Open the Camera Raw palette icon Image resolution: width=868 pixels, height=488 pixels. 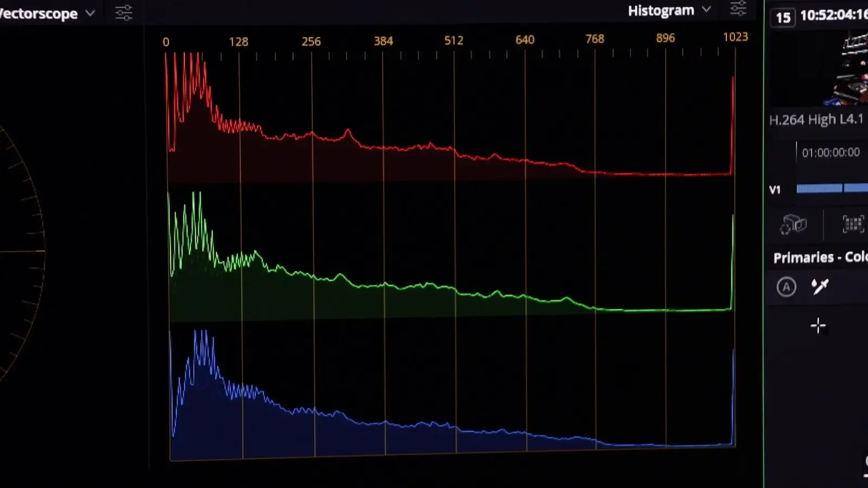pos(793,224)
